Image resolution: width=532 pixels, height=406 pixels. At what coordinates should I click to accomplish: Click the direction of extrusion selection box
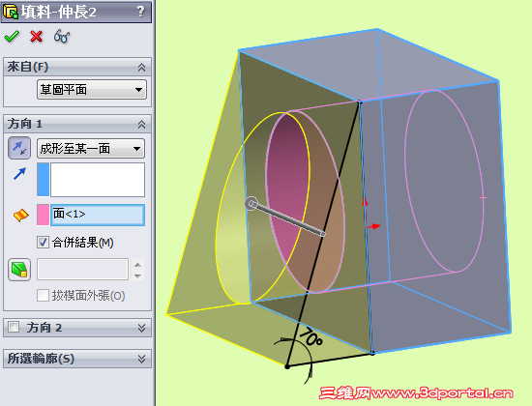click(98, 180)
